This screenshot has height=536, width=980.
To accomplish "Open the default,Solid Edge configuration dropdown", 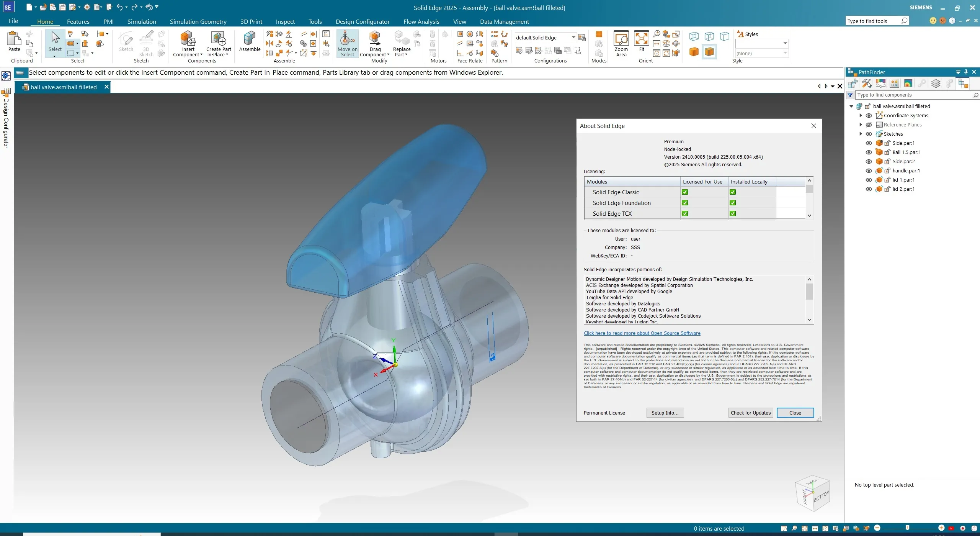I will click(573, 38).
